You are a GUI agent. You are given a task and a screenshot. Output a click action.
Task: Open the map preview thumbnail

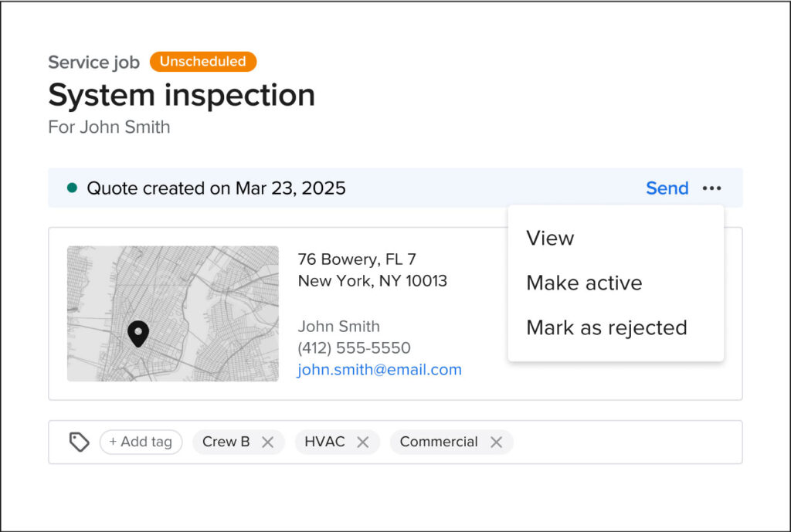pos(171,313)
